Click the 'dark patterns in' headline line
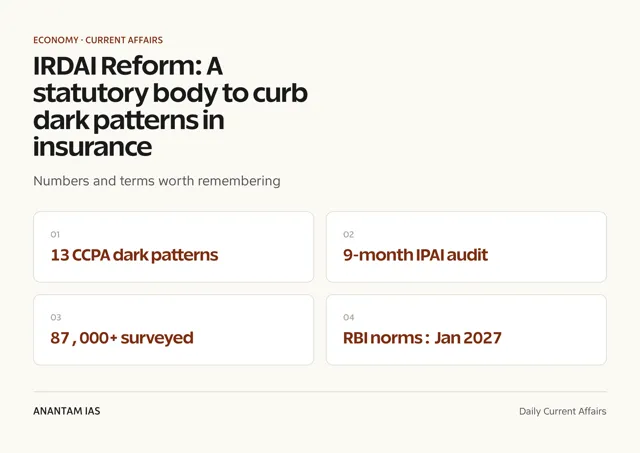Screen dimensions: 640x453 click(x=129, y=120)
